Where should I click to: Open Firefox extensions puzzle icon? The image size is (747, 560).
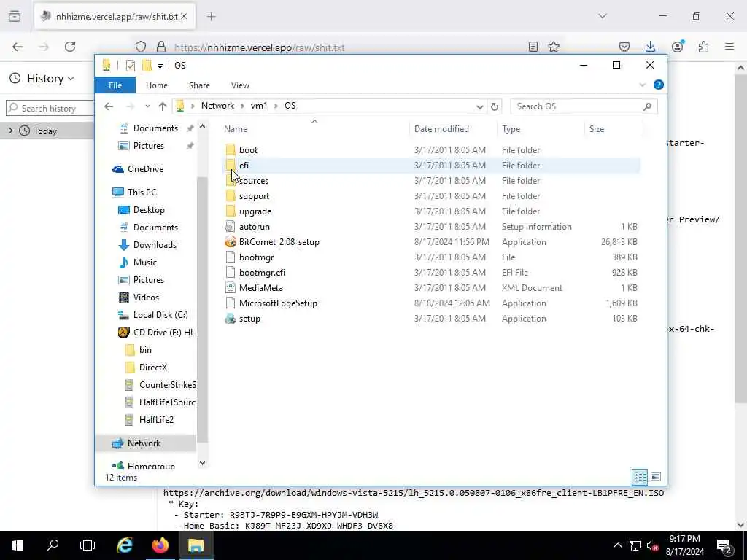point(704,47)
